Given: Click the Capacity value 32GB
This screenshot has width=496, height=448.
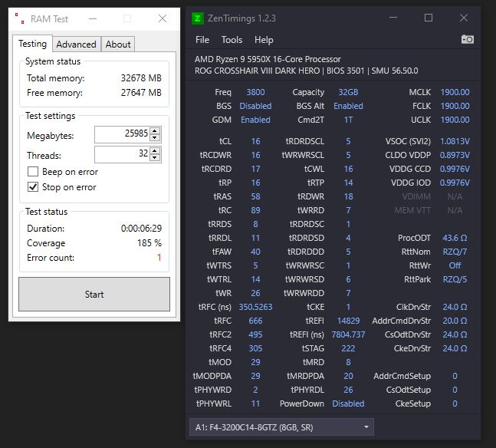Looking at the screenshot, I should [x=348, y=92].
